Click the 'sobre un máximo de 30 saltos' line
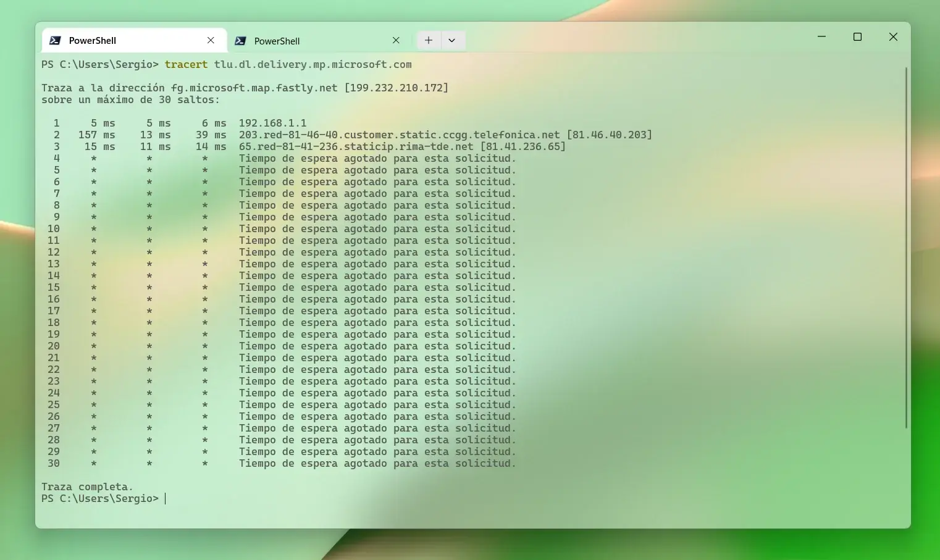The height and width of the screenshot is (560, 940). pos(131,99)
